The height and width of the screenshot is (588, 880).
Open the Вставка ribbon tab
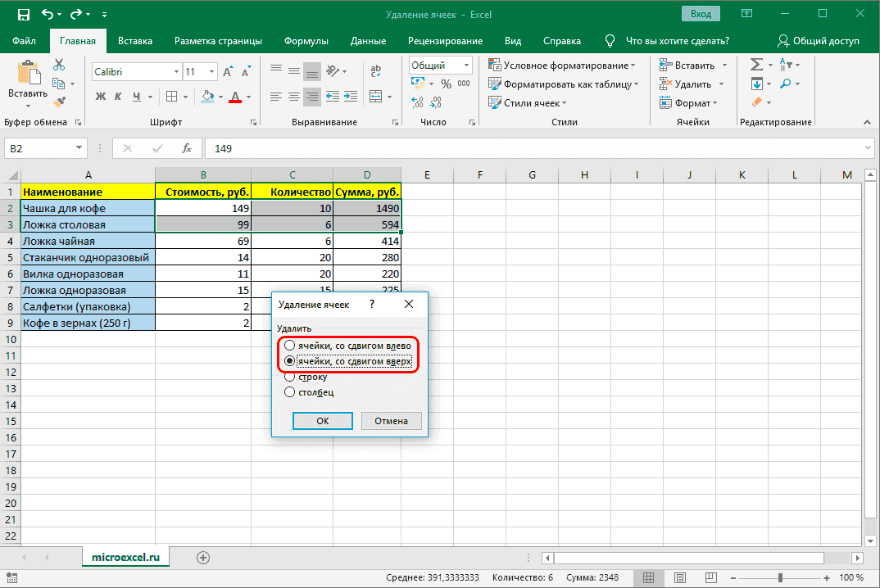click(x=135, y=41)
